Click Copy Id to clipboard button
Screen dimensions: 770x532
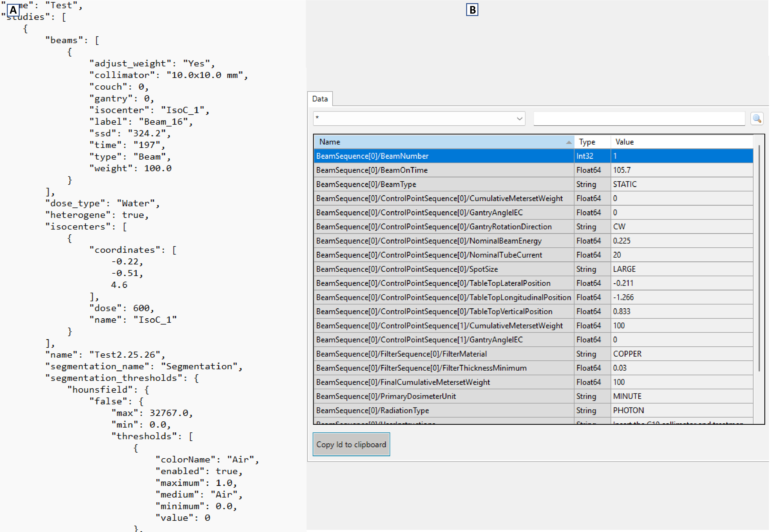[352, 445]
